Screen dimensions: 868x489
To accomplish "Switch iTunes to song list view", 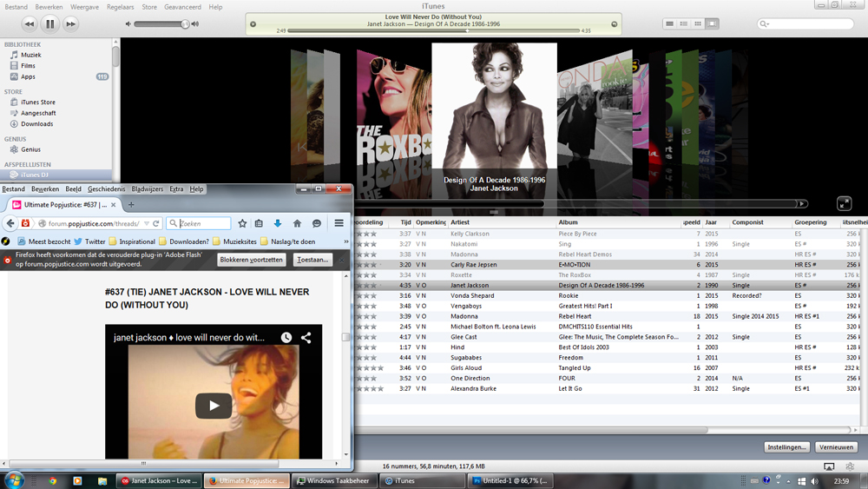I will click(x=669, y=23).
